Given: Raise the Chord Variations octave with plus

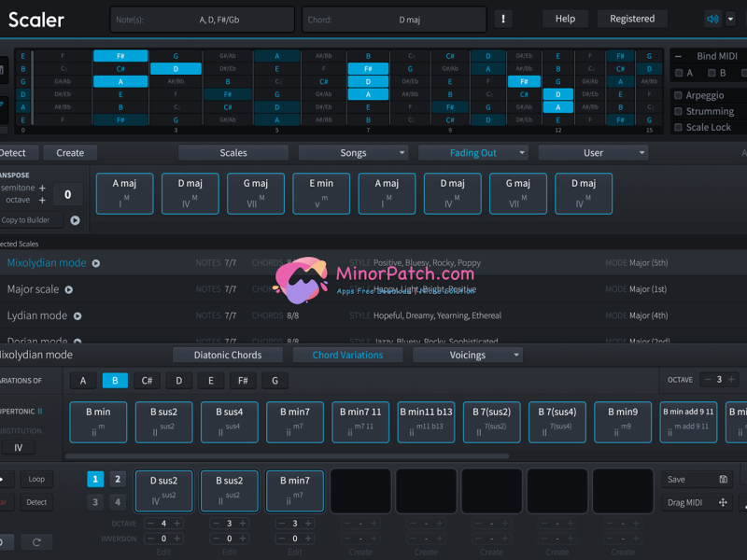Looking at the screenshot, I should (x=731, y=380).
